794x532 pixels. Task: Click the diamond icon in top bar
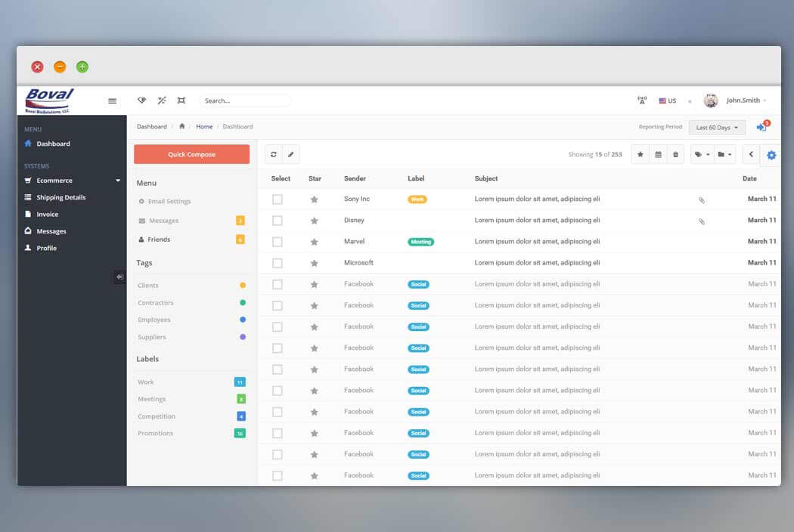click(x=142, y=101)
